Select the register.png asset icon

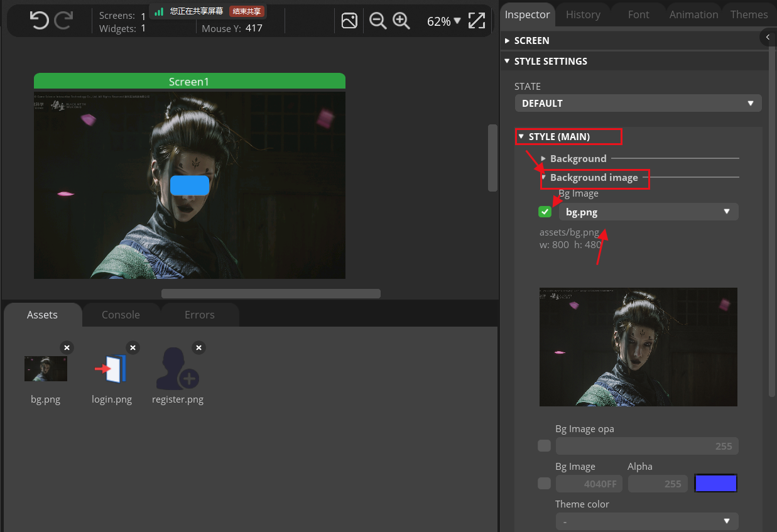177,369
